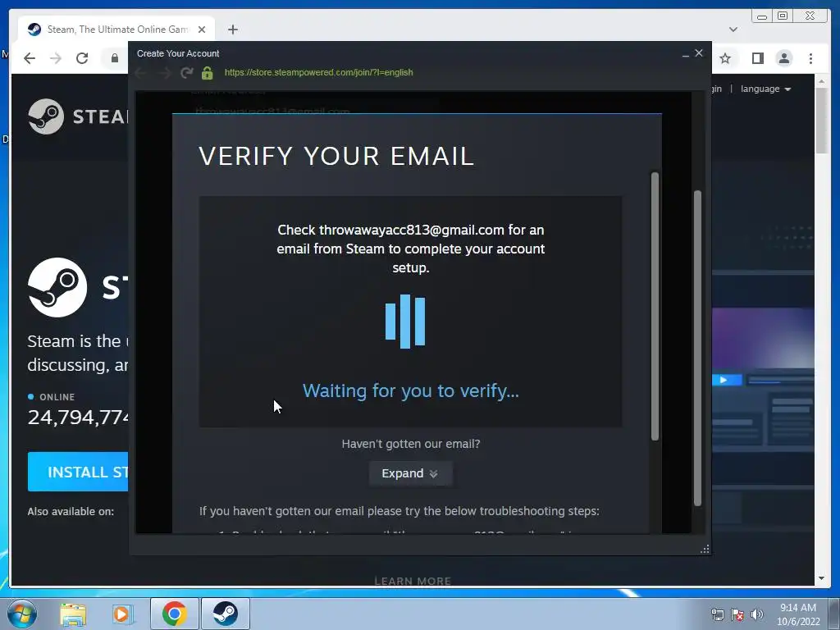Click the Install Steam button
The height and width of the screenshot is (630, 840).
[78, 472]
